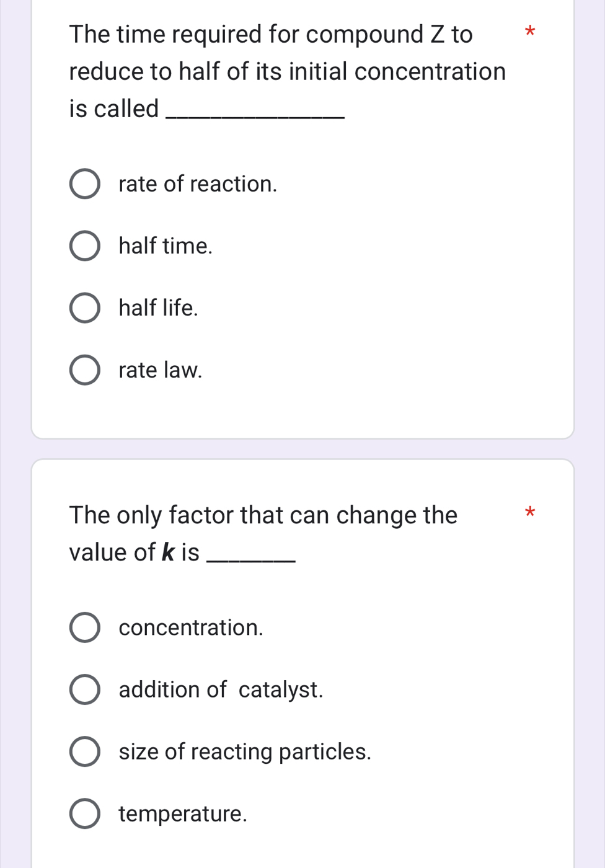605x868 pixels.
Task: Choose the radio circle for 'addition of catalyst.'
Action: click(x=84, y=689)
